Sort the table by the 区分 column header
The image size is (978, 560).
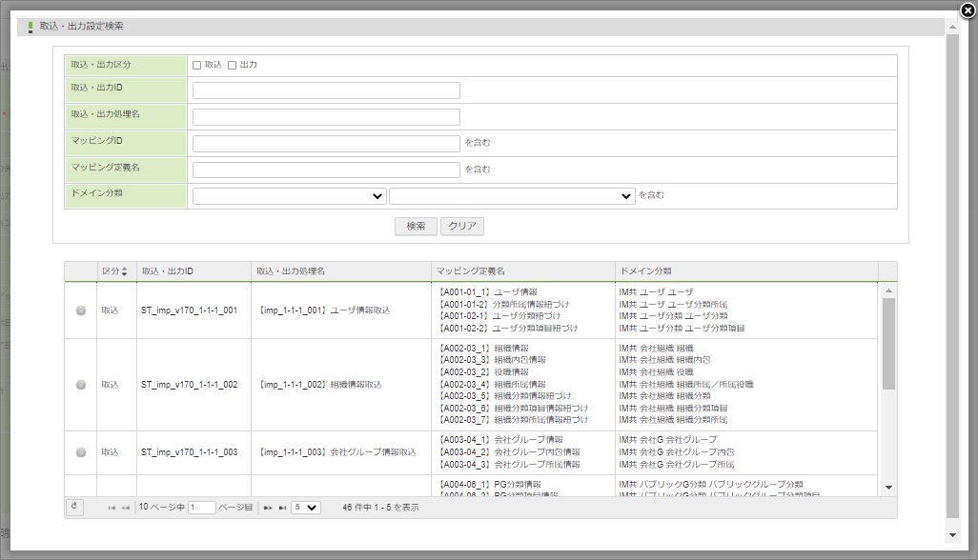[x=115, y=272]
